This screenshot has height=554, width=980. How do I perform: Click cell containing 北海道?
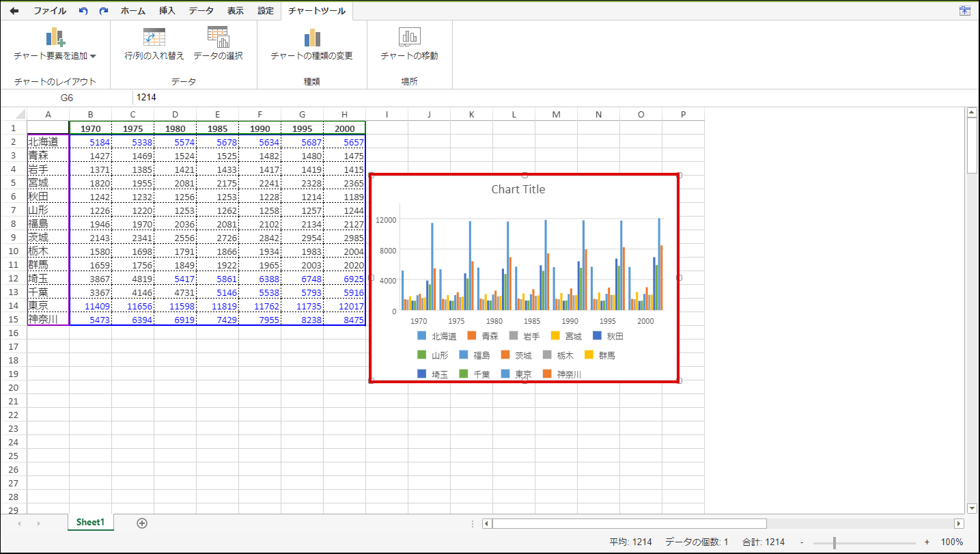(x=48, y=141)
